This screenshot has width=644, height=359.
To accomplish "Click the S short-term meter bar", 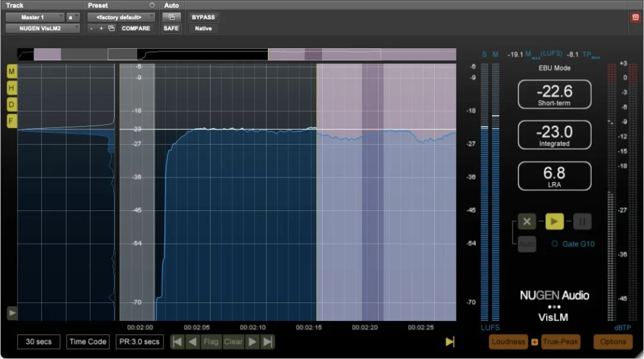I will click(x=484, y=192).
